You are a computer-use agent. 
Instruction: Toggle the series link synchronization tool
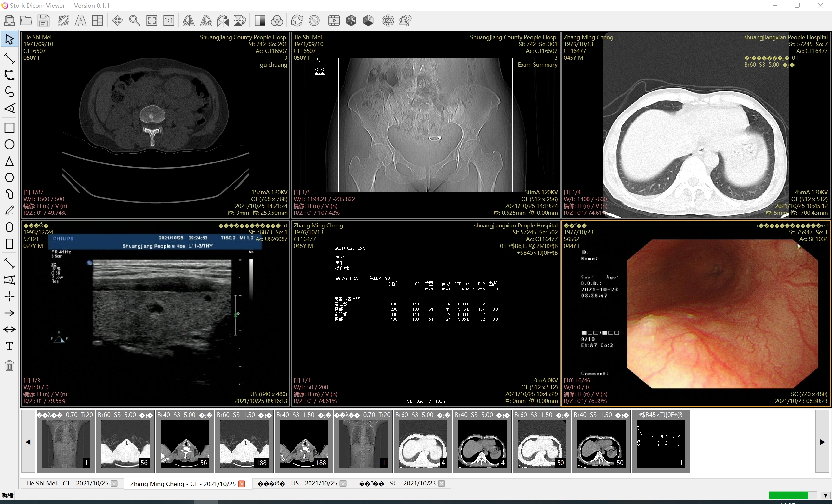(63, 20)
